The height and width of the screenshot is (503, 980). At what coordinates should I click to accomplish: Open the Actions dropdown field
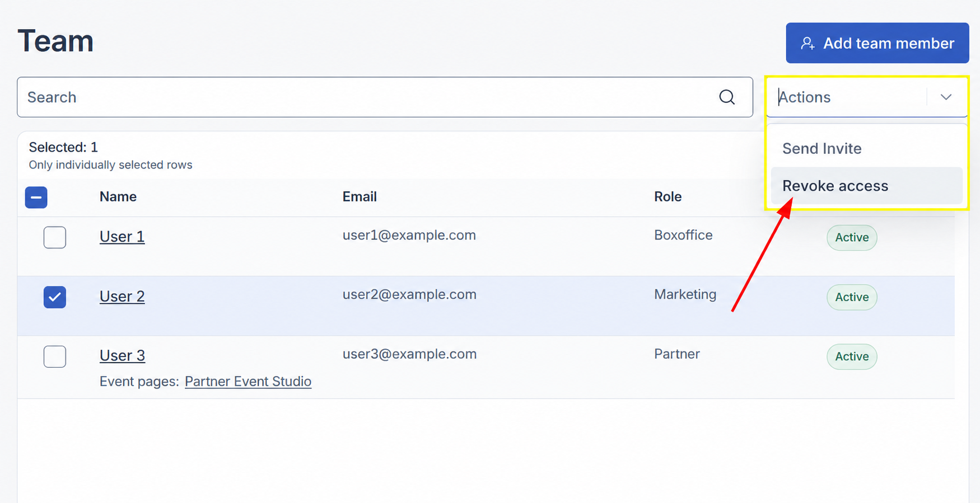pos(866,97)
